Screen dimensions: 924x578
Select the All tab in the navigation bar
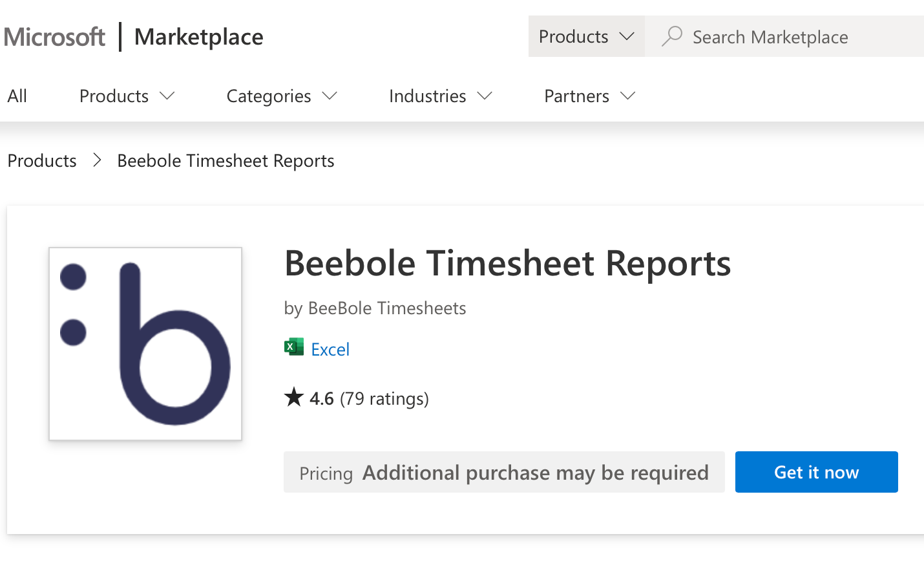[x=17, y=96]
